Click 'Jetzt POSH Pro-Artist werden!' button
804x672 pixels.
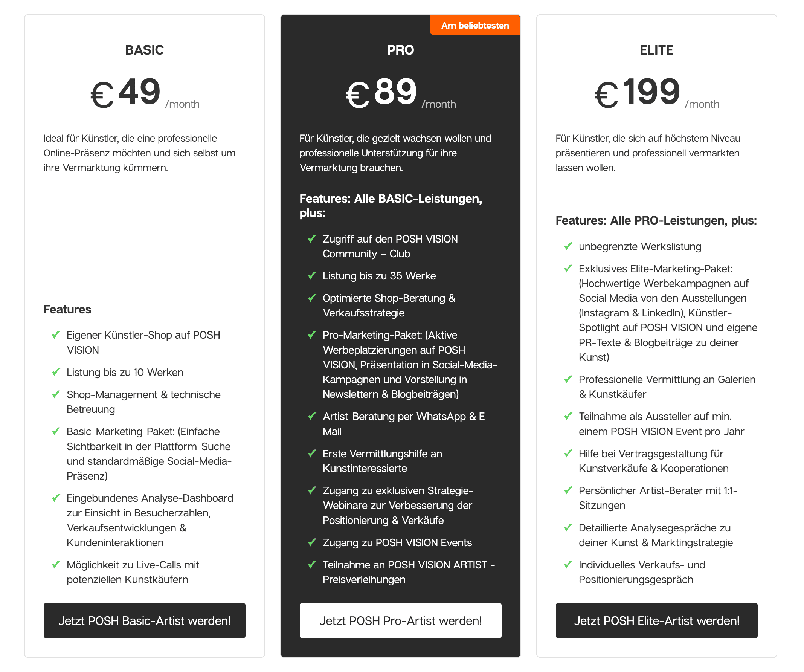pyautogui.click(x=400, y=620)
